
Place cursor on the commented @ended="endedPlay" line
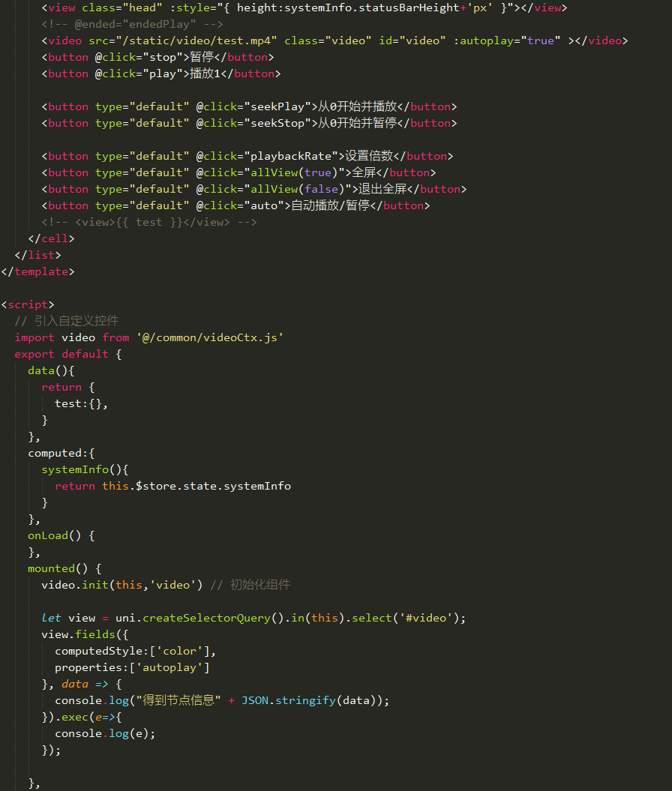coord(132,24)
